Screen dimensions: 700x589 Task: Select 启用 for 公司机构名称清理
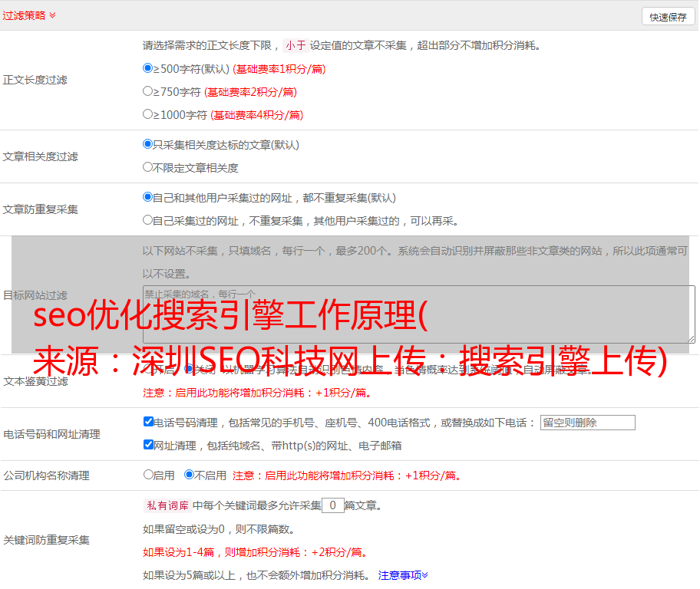click(148, 475)
